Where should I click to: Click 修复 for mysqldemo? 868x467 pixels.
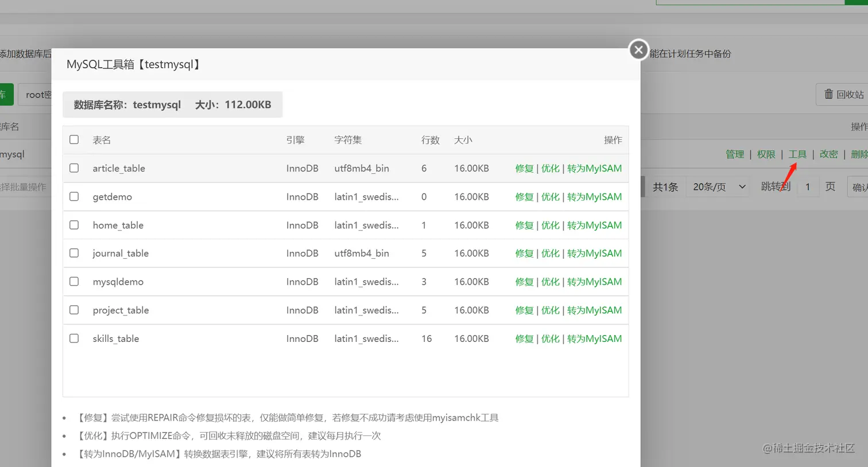coord(524,282)
